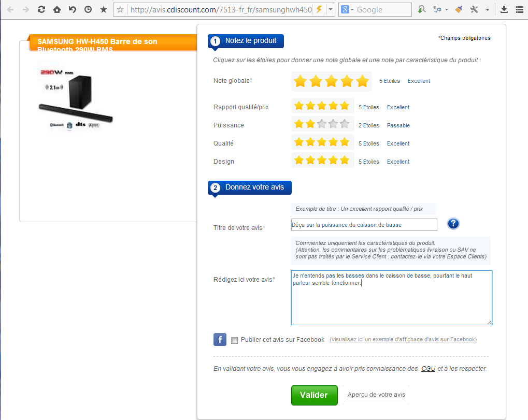The image size is (528, 420).
Task: Enable 'Publier cet avis sur Facebook' checkbox
Action: pos(234,340)
